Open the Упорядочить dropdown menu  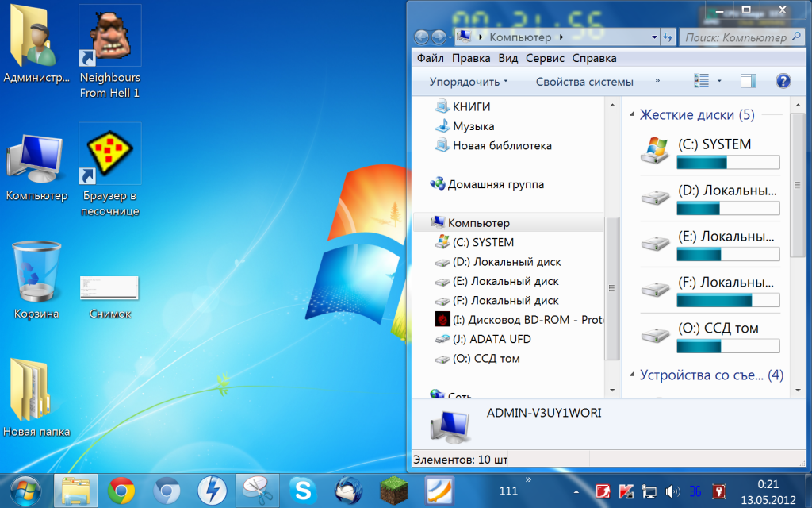pyautogui.click(x=468, y=82)
